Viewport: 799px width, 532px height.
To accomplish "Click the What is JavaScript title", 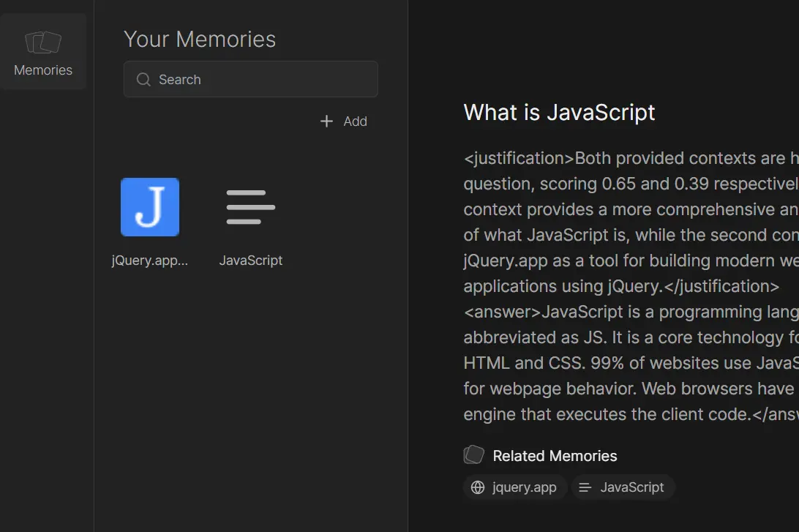I will 559,112.
